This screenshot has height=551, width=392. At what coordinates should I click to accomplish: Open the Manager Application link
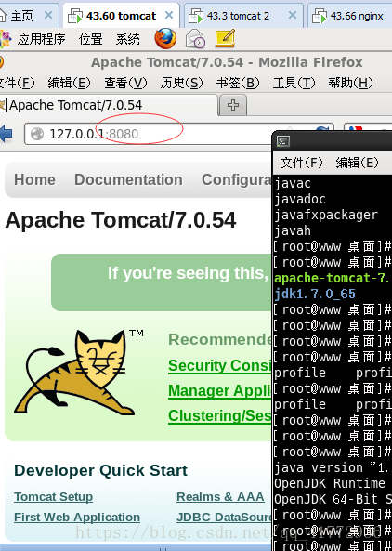220,391
